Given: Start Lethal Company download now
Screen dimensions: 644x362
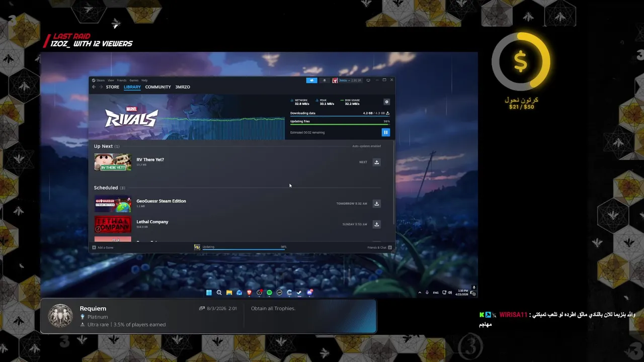Looking at the screenshot, I should pyautogui.click(x=376, y=224).
